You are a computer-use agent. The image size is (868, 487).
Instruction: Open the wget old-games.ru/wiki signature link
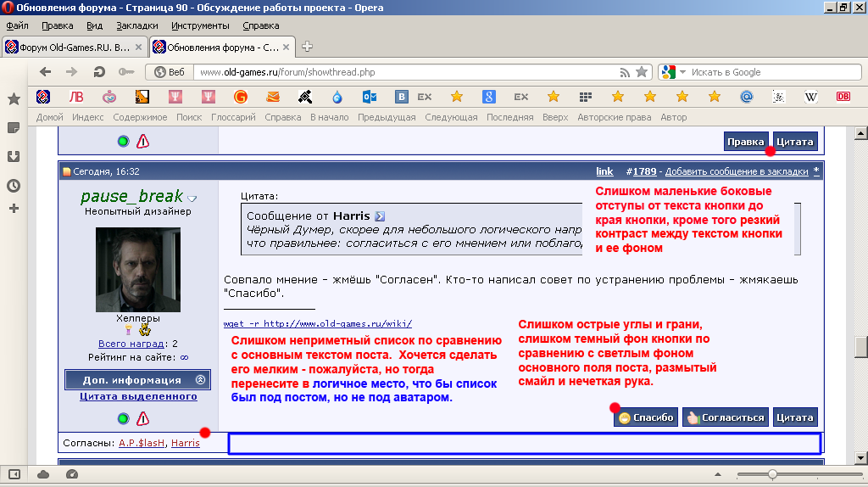pyautogui.click(x=318, y=323)
